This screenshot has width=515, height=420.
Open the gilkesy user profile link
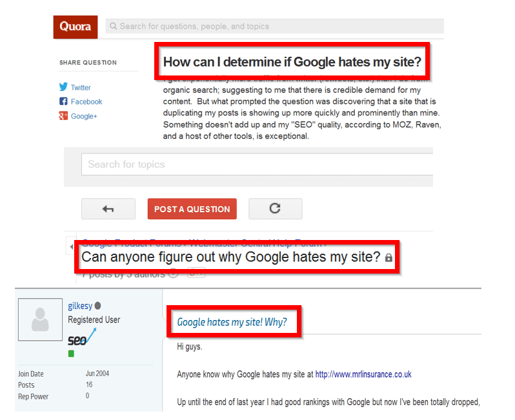pos(80,306)
